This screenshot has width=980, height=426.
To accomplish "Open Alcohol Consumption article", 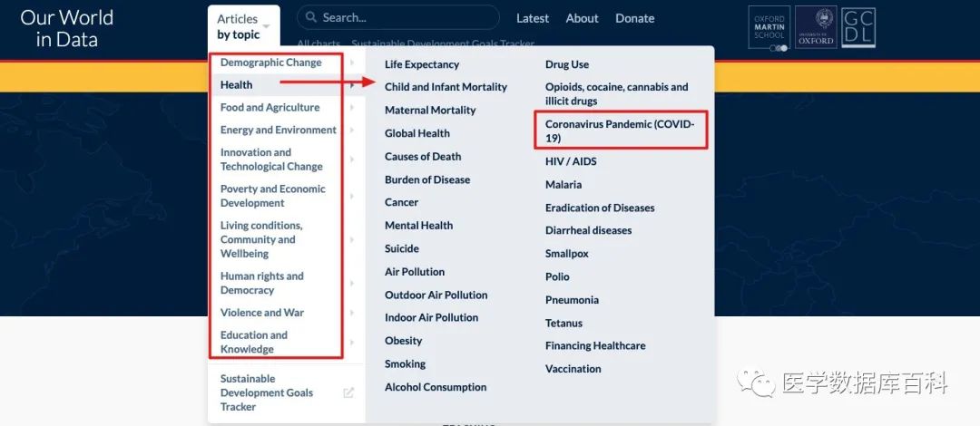I will 435,387.
